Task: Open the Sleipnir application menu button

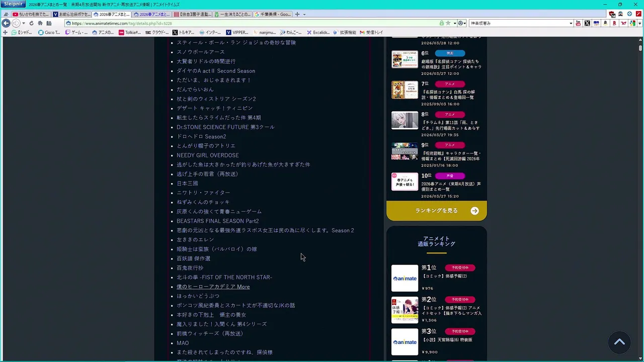Action: click(13, 4)
